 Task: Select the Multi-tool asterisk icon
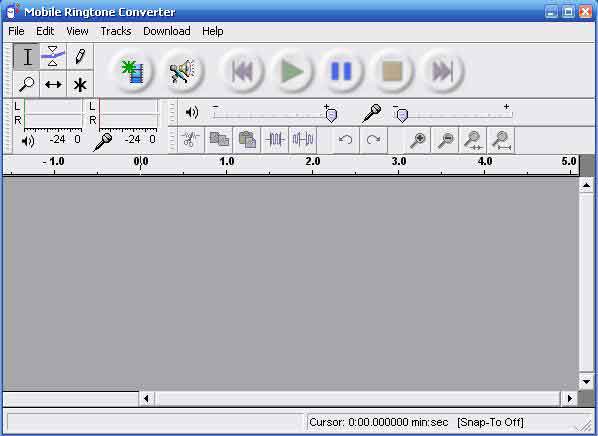click(x=80, y=84)
